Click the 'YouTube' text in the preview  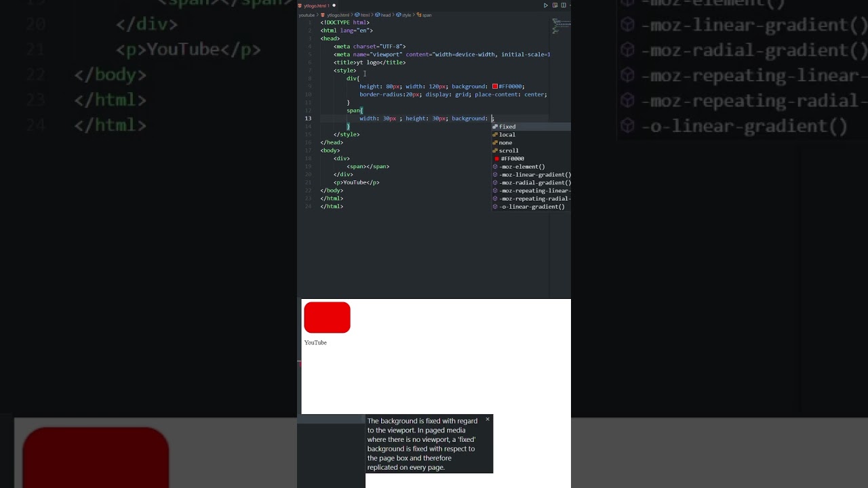(315, 343)
